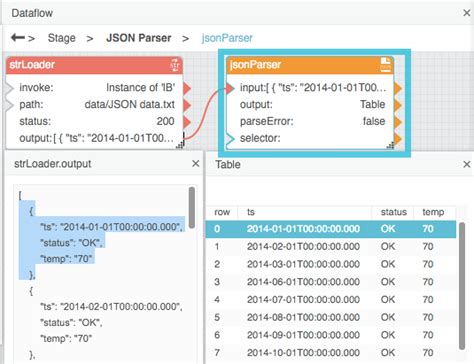This screenshot has width=474, height=364.
Task: Select jsonParser output value Table
Action: tap(372, 105)
